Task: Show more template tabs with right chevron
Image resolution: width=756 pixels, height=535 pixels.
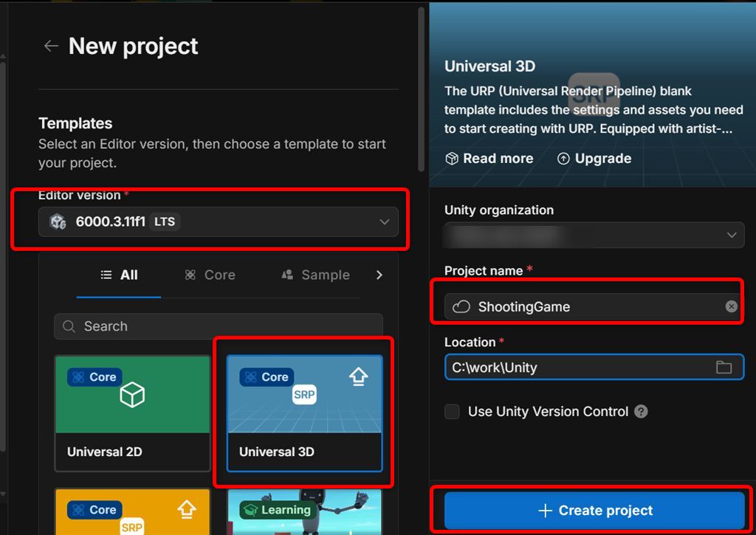Action: click(x=379, y=275)
